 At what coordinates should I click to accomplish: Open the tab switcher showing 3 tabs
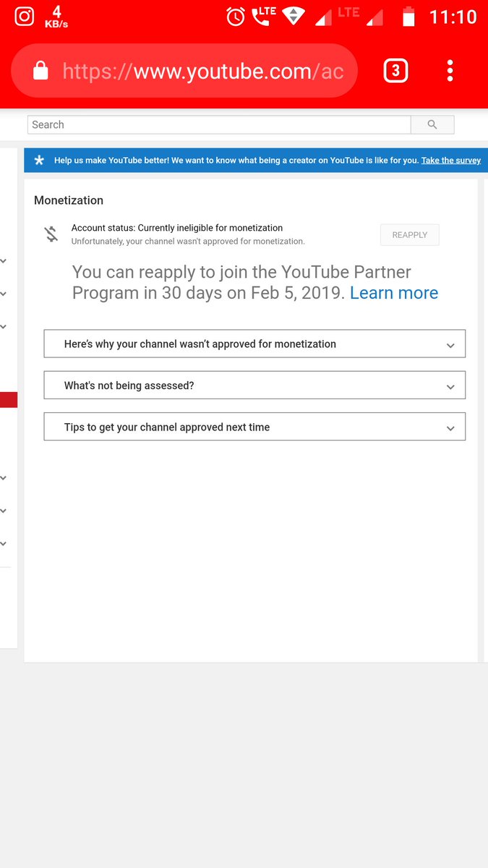tap(395, 71)
